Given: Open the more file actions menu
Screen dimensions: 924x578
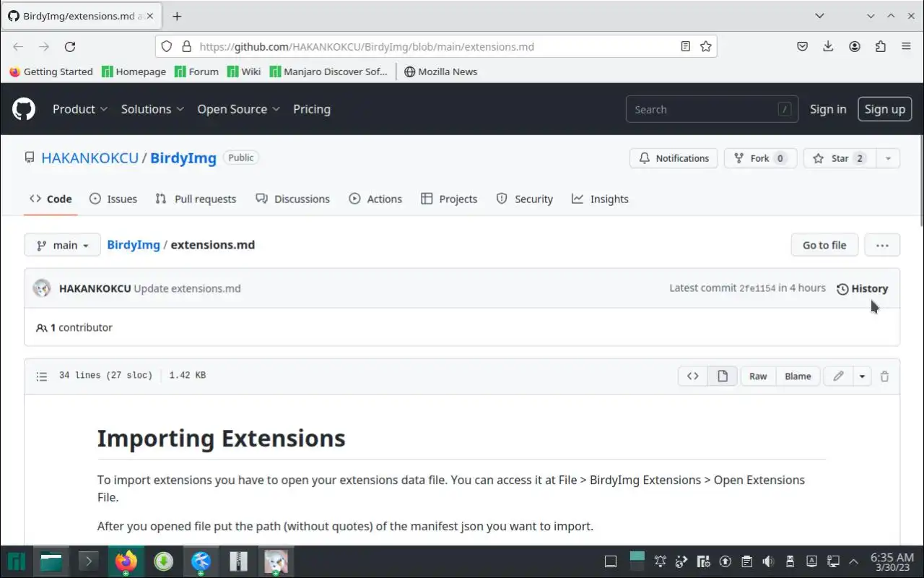Looking at the screenshot, I should click(882, 245).
